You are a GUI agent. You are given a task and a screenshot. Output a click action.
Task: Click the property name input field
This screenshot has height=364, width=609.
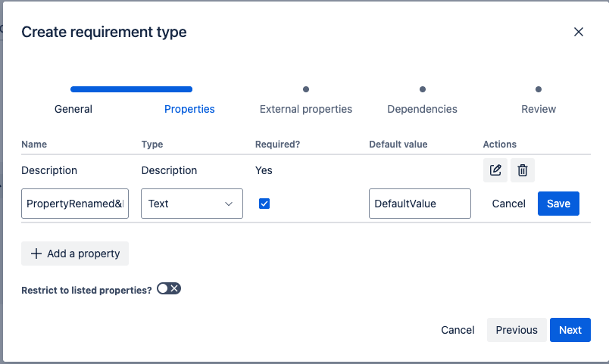pos(75,204)
